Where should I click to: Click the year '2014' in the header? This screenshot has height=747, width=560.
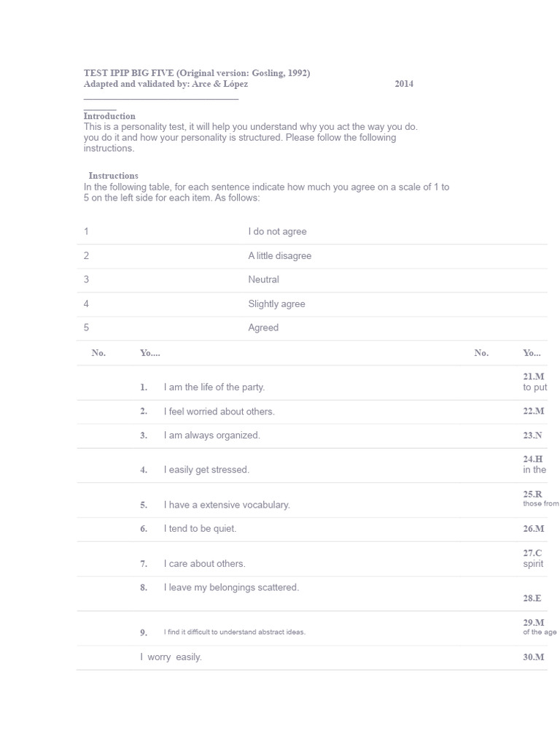click(x=404, y=84)
